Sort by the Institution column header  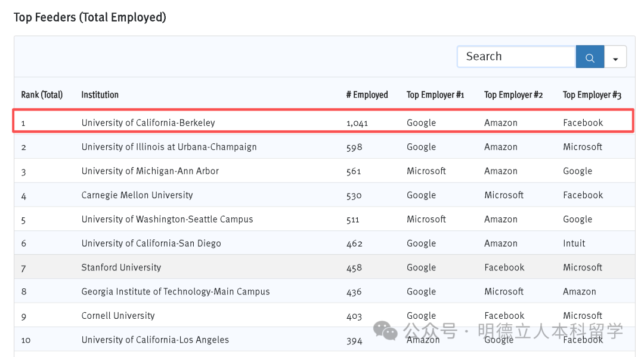click(100, 95)
